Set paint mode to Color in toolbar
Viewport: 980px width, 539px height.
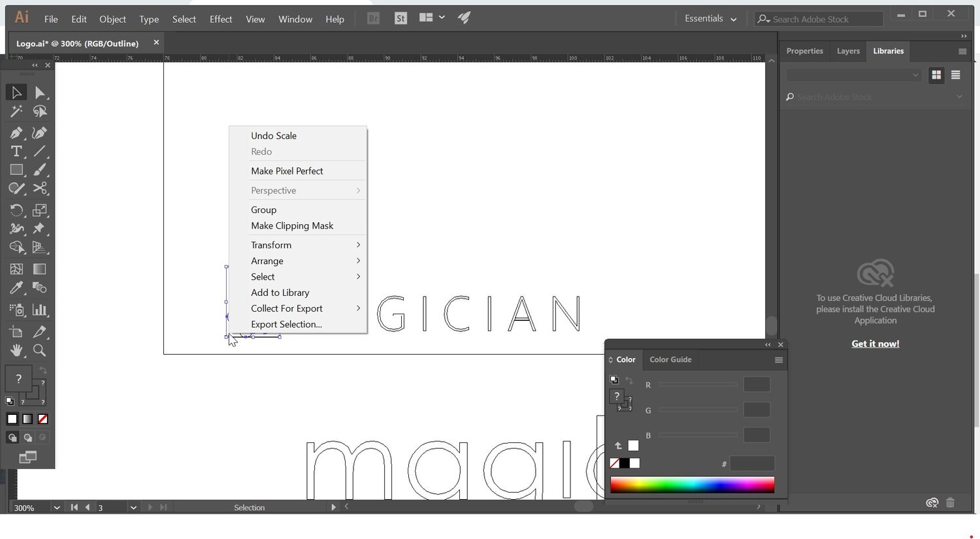pos(12,419)
